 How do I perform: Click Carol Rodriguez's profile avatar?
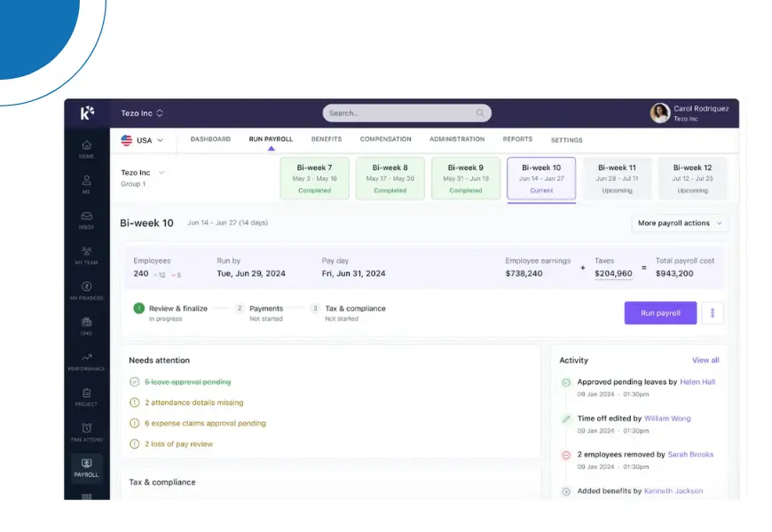point(659,113)
